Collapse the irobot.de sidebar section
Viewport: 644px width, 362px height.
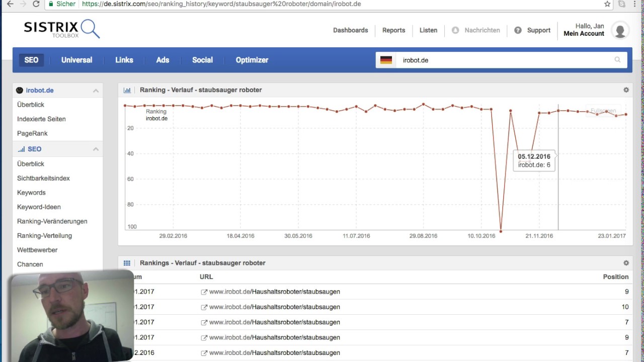tap(96, 90)
